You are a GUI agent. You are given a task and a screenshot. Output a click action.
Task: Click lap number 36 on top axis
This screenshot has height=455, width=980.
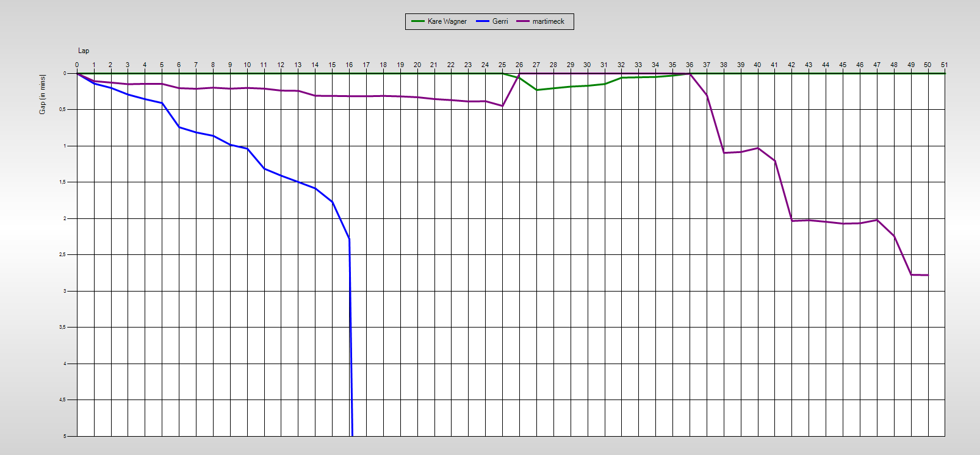tap(690, 65)
